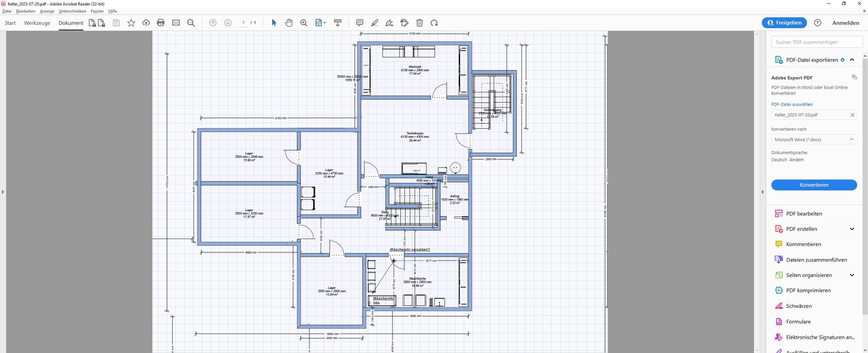Rotate the view with the rotate icon

click(434, 23)
